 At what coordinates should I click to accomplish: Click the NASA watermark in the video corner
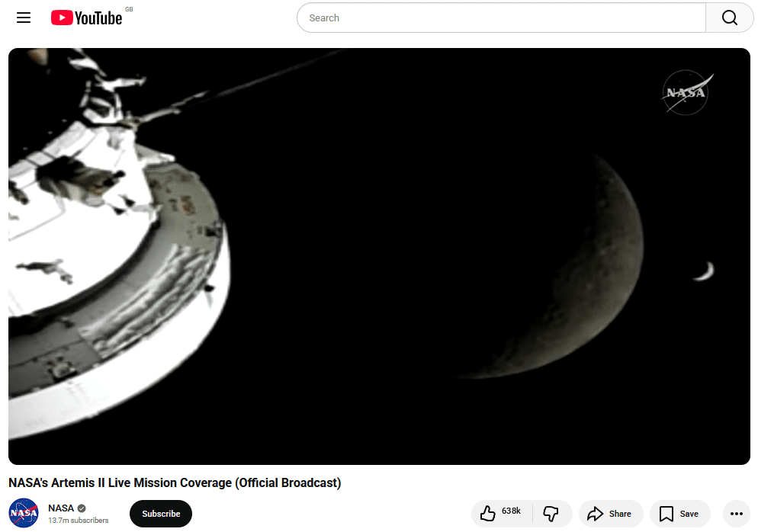(686, 93)
